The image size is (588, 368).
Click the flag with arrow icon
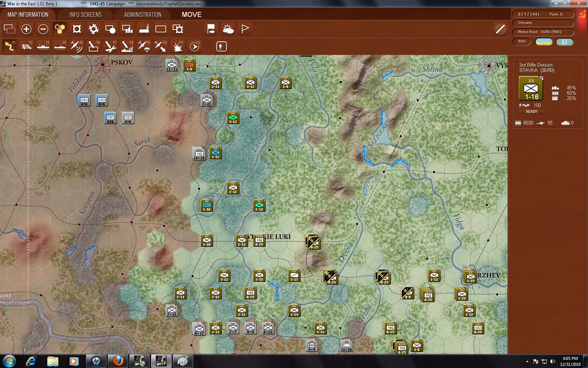coord(211,29)
